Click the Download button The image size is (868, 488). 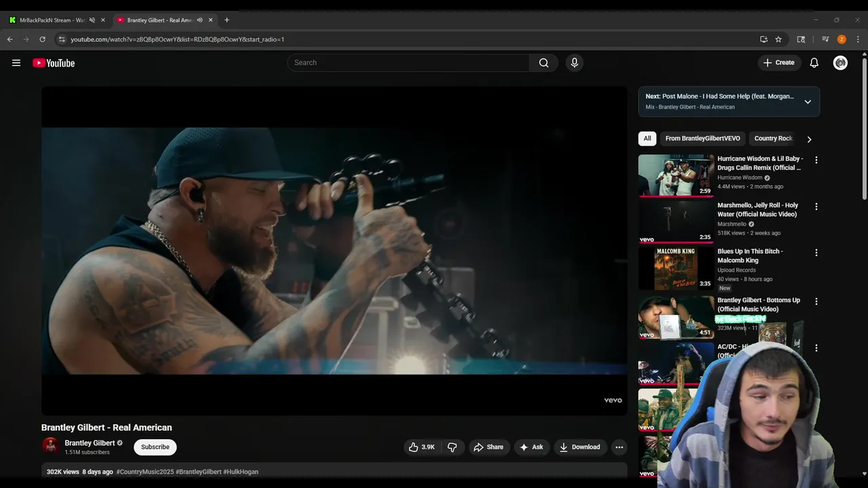(x=580, y=447)
